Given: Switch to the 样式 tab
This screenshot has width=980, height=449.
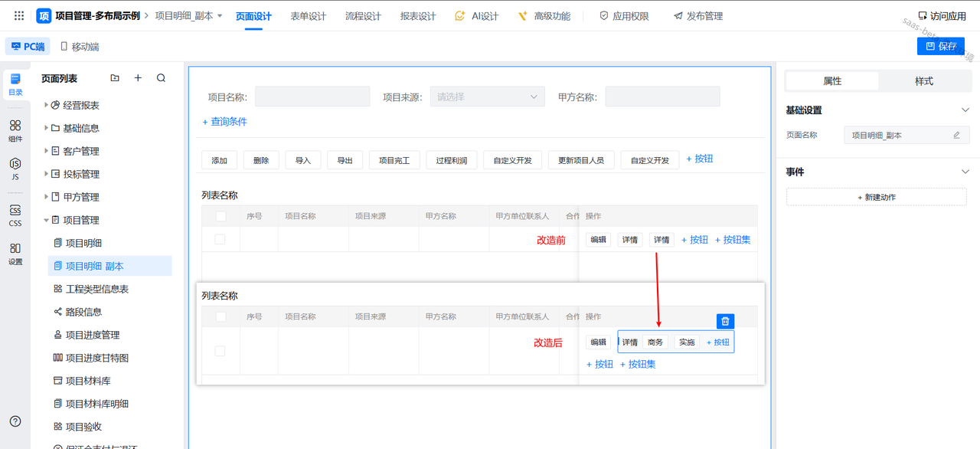Looking at the screenshot, I should point(923,81).
